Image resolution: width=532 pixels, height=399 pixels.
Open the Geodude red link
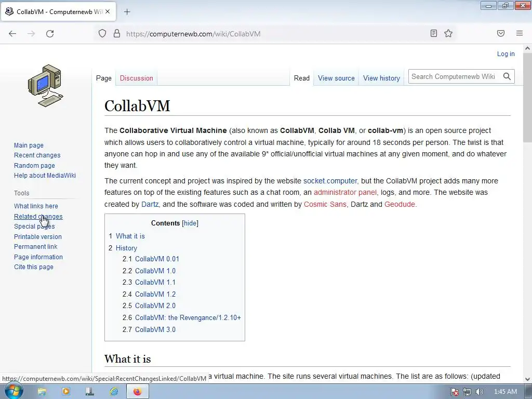tap(400, 204)
